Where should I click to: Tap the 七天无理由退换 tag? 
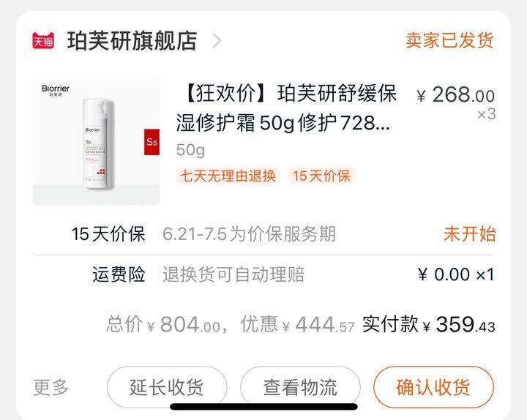point(228,176)
